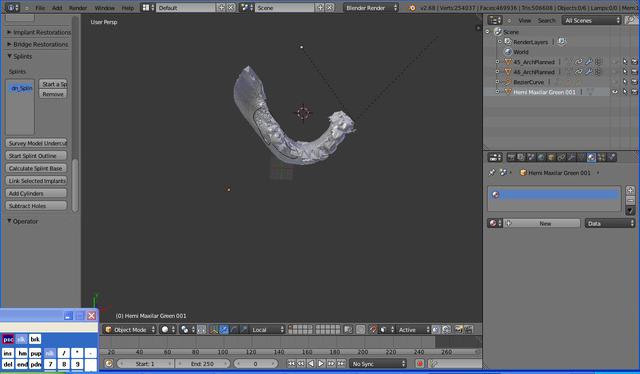Select the rotate manipulator icon
This screenshot has width=640, height=374.
click(x=234, y=329)
